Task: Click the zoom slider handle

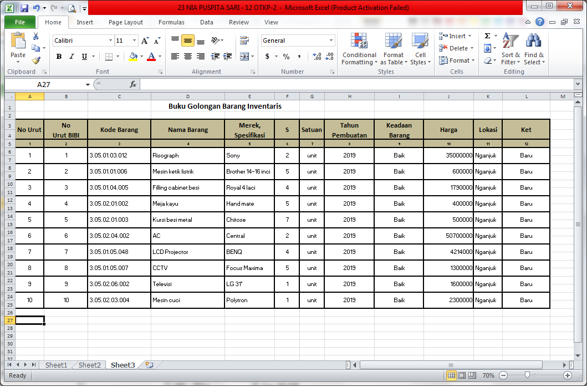Action: coord(528,375)
